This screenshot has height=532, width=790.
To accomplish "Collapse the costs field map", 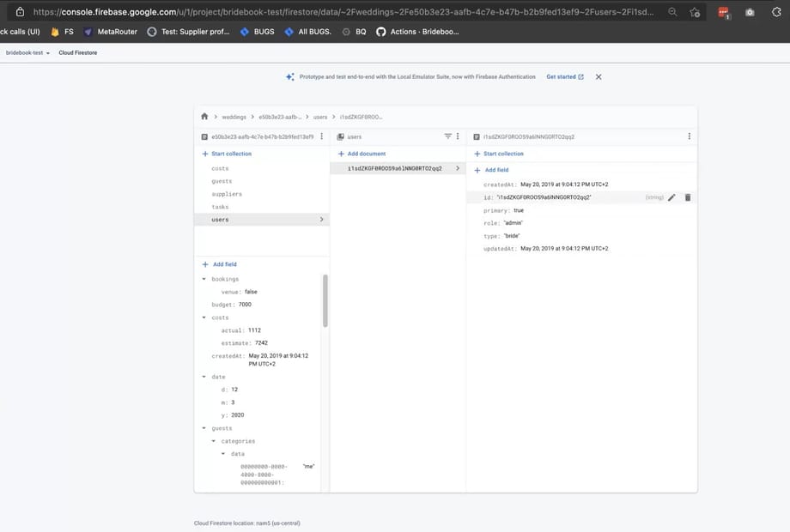I will click(204, 317).
